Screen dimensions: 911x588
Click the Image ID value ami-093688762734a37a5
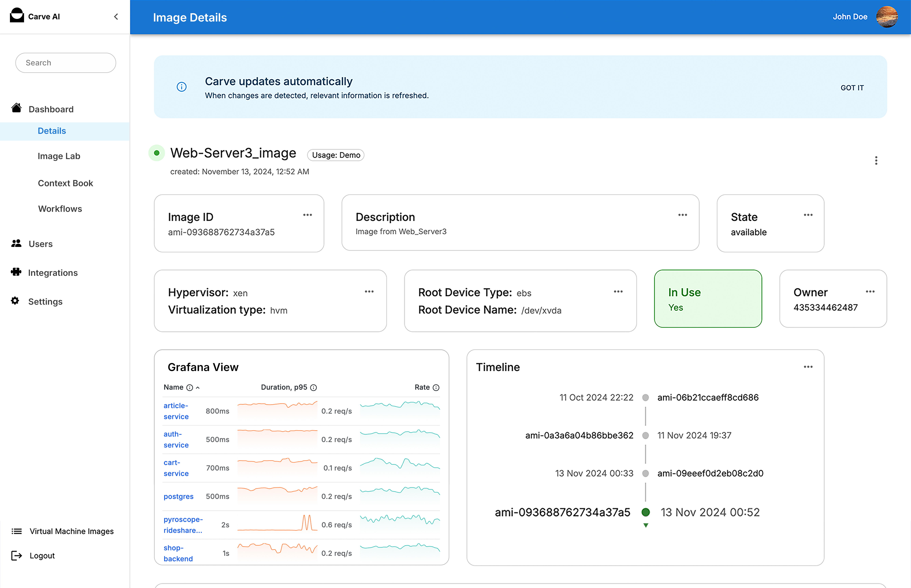(221, 232)
